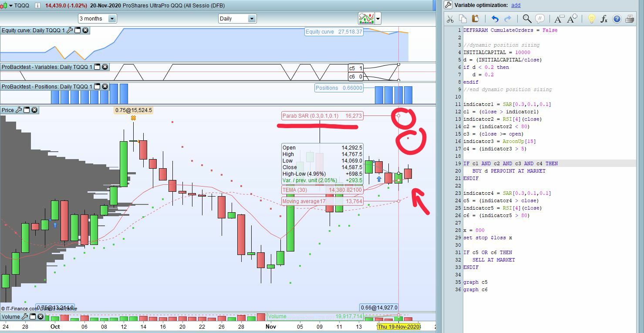Click the TEMA (30) indicator label
Image resolution: width=644 pixels, height=333 pixels.
click(322, 190)
